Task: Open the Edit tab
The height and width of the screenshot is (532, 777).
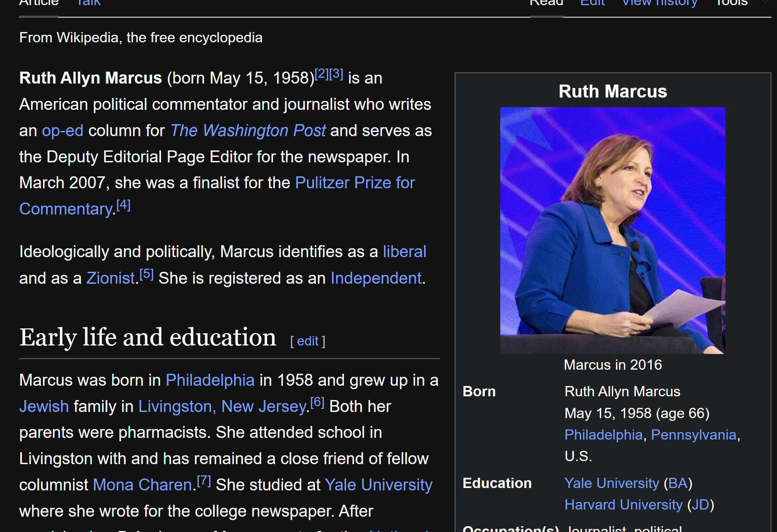Action: coord(592,3)
